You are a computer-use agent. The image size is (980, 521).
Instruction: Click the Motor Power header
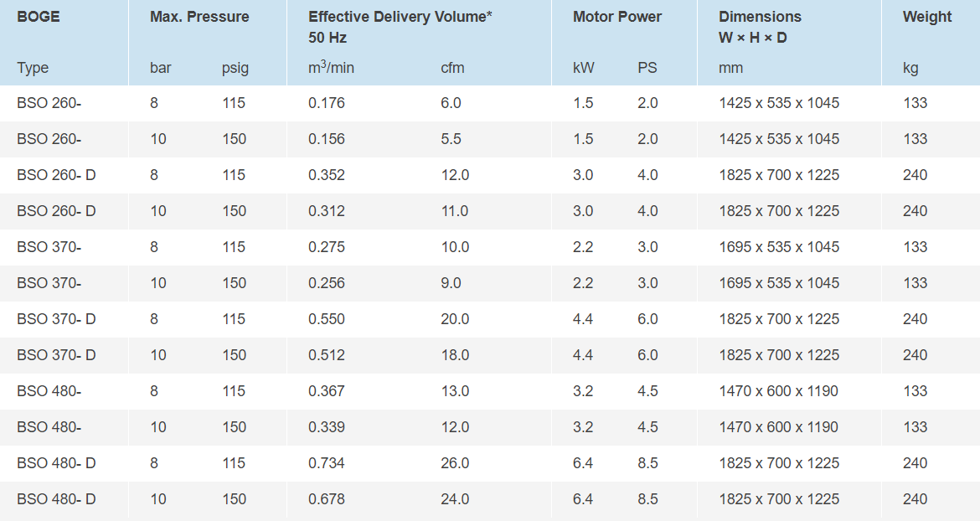coord(616,17)
